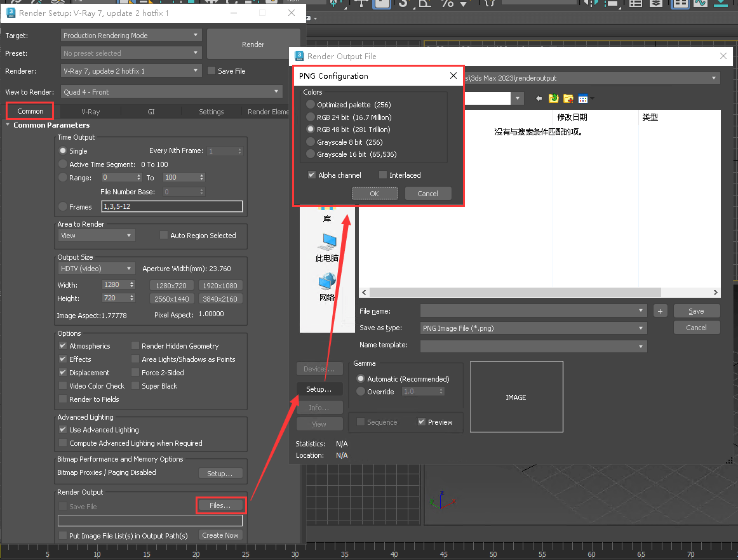Click the up one level folder icon

(553, 98)
